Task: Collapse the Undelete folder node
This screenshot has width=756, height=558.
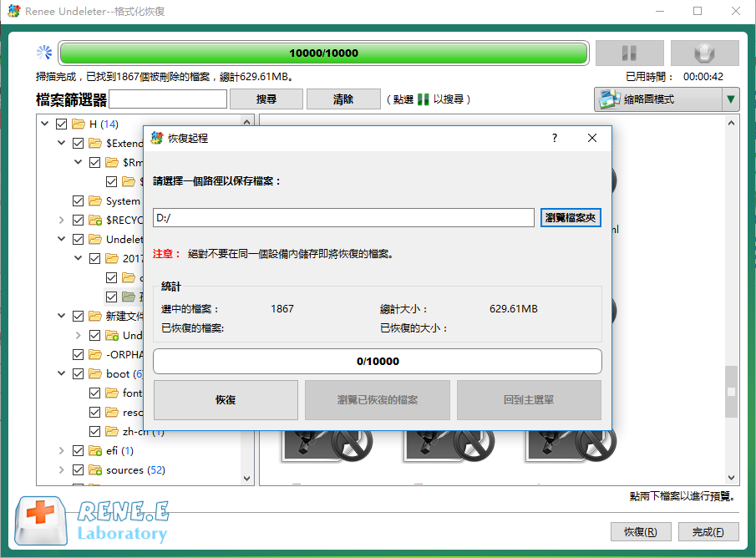Action: tap(61, 239)
